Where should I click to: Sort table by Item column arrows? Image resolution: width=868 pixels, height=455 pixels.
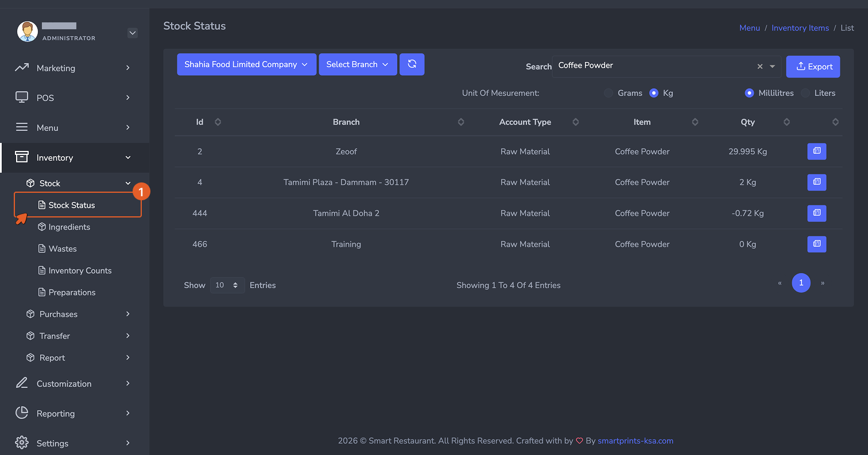695,122
